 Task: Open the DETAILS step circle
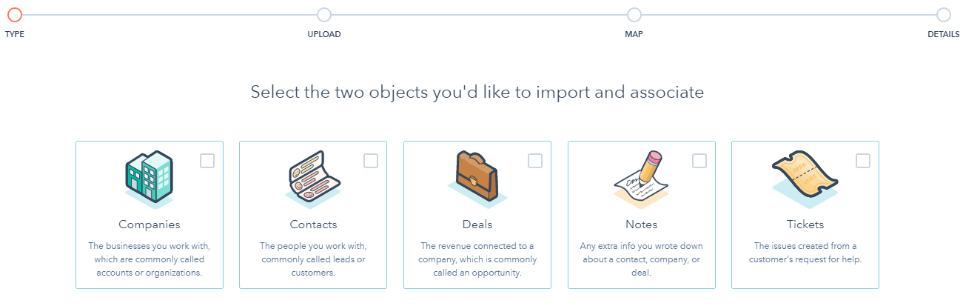point(943,14)
